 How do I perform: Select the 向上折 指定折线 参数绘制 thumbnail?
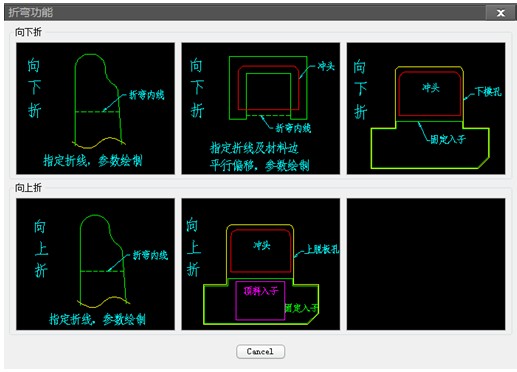click(95, 264)
